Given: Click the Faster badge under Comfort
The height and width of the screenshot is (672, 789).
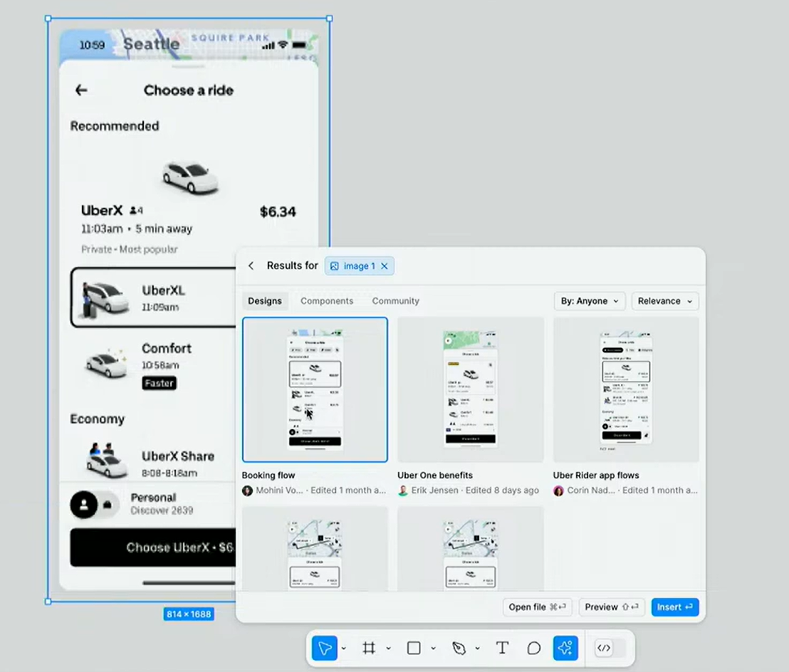Looking at the screenshot, I should [x=159, y=383].
